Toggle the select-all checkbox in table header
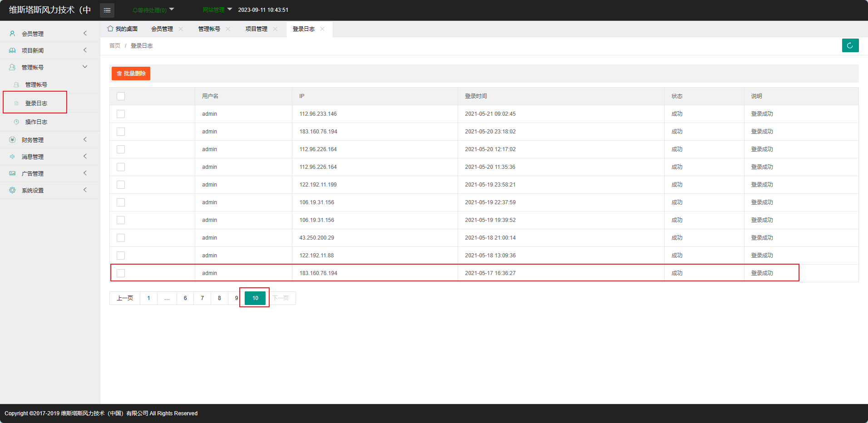Screen dimensions: 868x423 pyautogui.click(x=121, y=96)
